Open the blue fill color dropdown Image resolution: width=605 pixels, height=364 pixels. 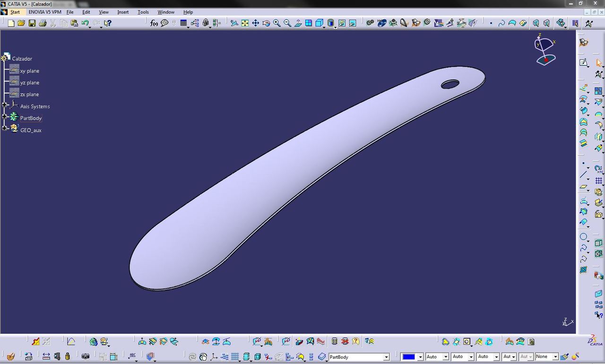coord(420,357)
